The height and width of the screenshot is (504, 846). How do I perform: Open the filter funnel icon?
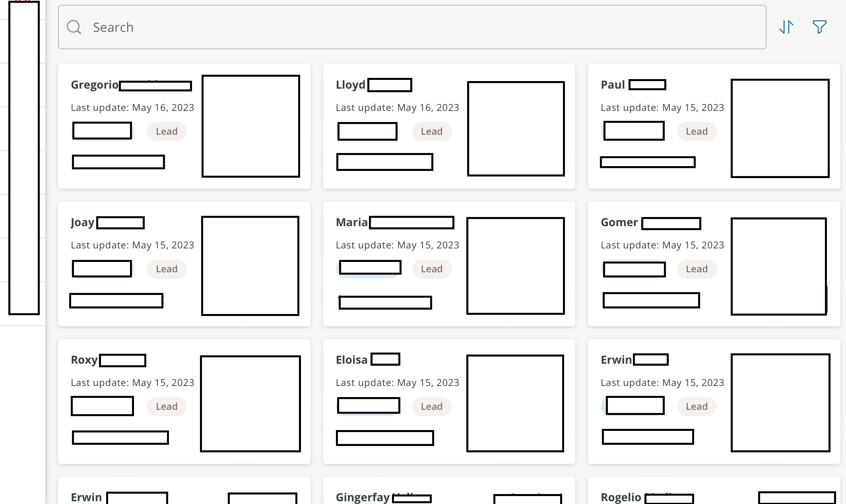(x=819, y=27)
